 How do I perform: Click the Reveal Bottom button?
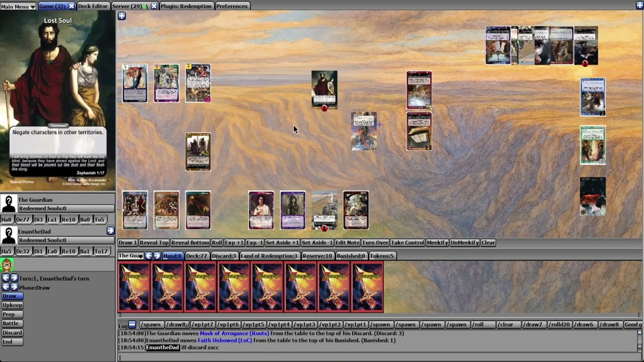click(190, 242)
